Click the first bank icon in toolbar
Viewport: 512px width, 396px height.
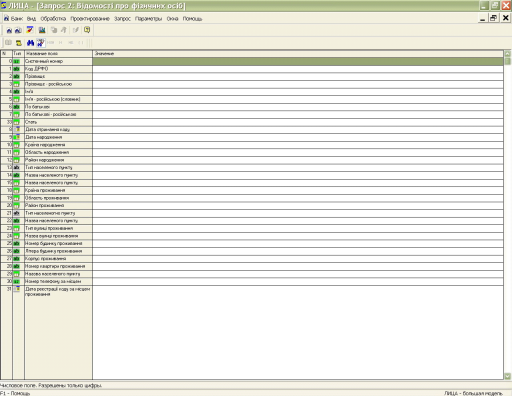[9, 30]
